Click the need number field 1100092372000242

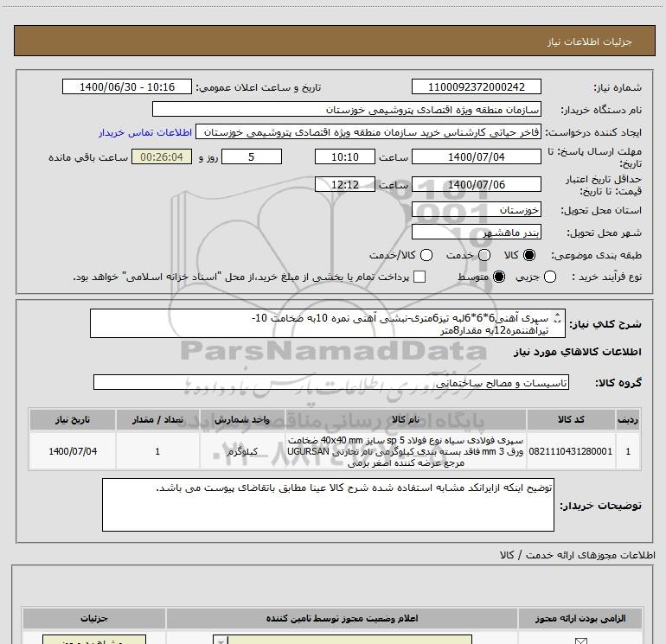click(x=476, y=86)
